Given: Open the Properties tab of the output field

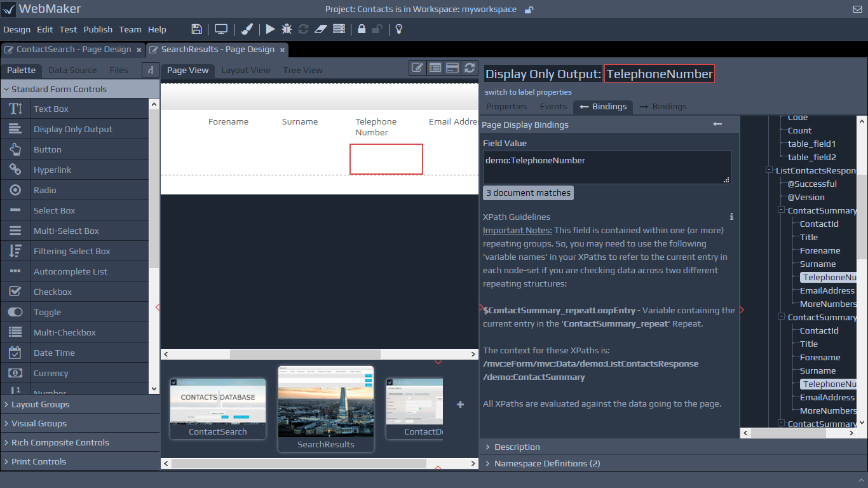Looking at the screenshot, I should pyautogui.click(x=506, y=106).
